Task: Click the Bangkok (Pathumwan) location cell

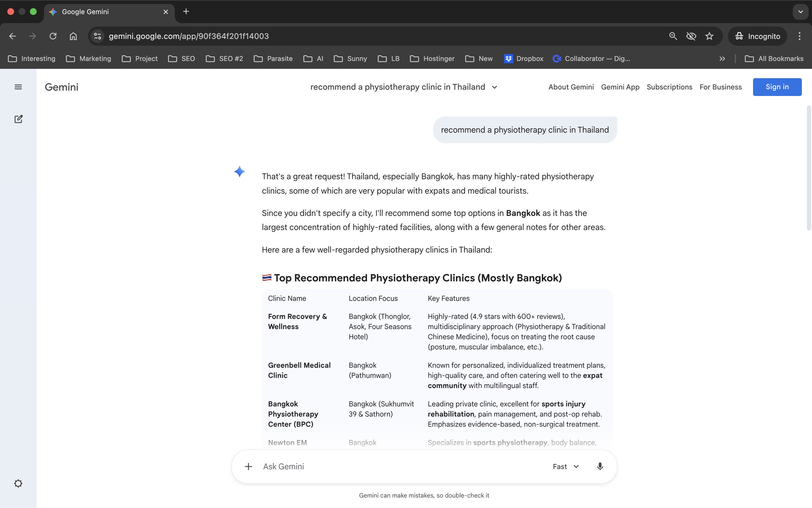Action: point(370,370)
